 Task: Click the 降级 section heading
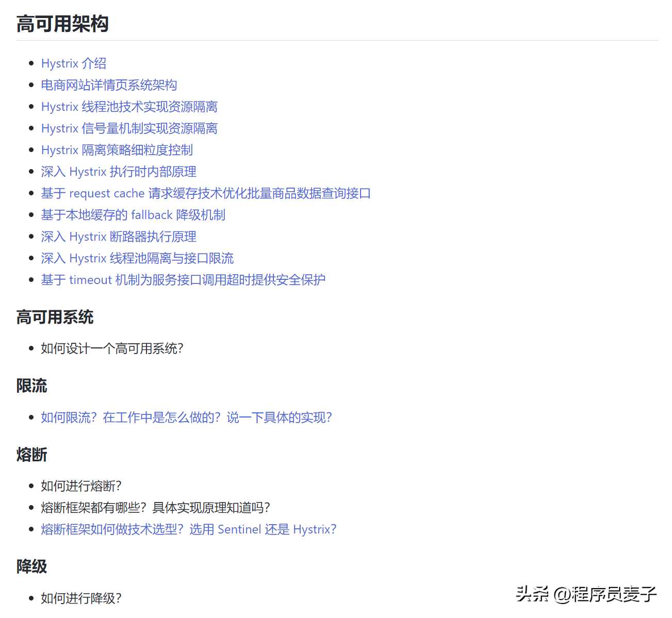[x=32, y=566]
